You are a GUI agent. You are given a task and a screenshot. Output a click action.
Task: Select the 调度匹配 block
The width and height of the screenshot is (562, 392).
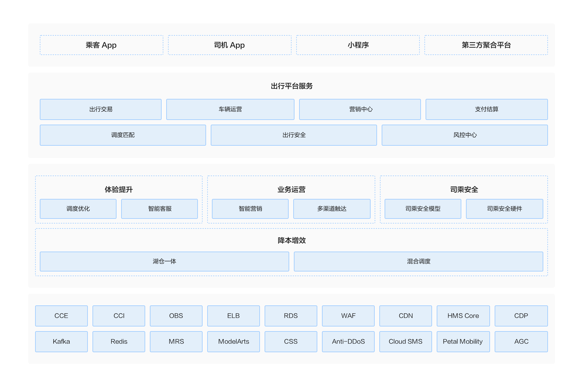123,135
